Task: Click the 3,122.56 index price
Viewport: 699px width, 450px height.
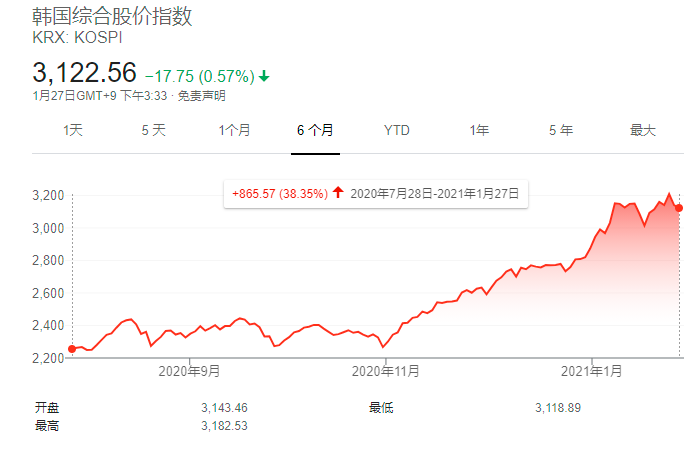Action: pyautogui.click(x=84, y=73)
